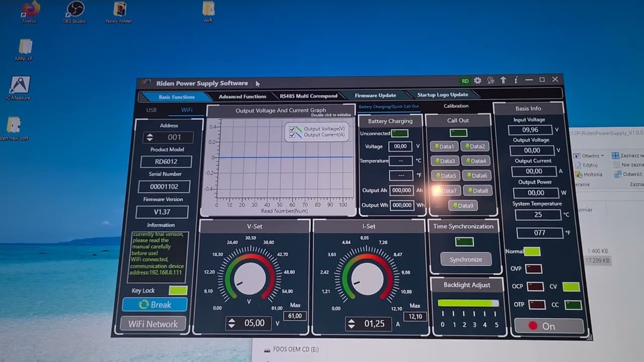
Task: Switch to Advanced Functions tab
Action: pyautogui.click(x=243, y=97)
